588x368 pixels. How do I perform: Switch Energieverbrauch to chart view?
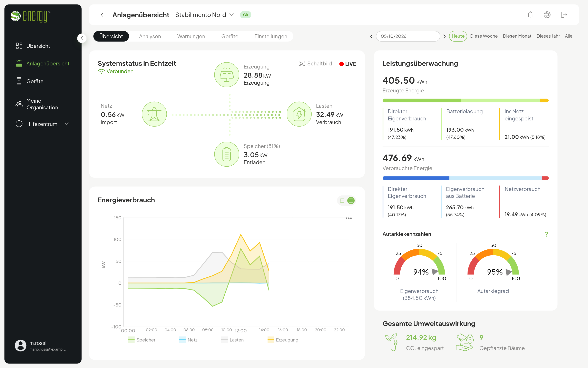click(x=351, y=201)
